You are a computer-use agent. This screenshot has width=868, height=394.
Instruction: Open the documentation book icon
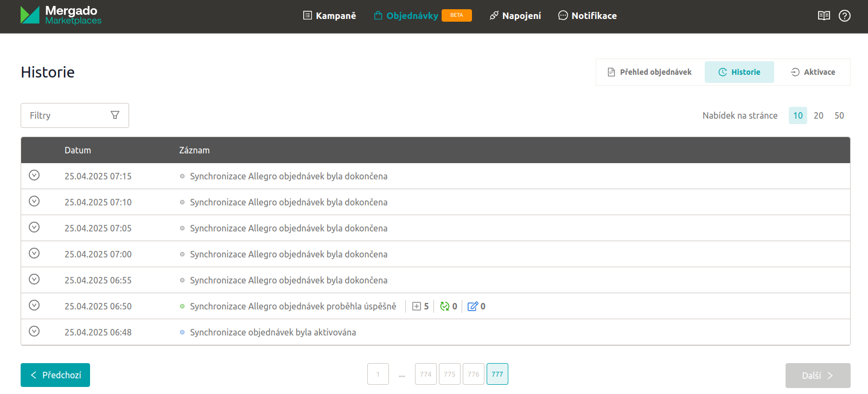[824, 16]
